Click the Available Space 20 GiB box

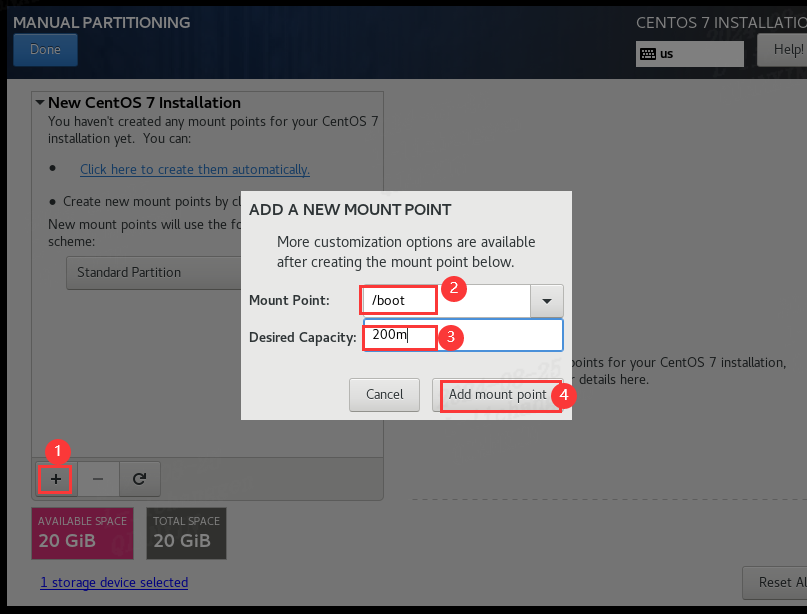click(x=82, y=533)
